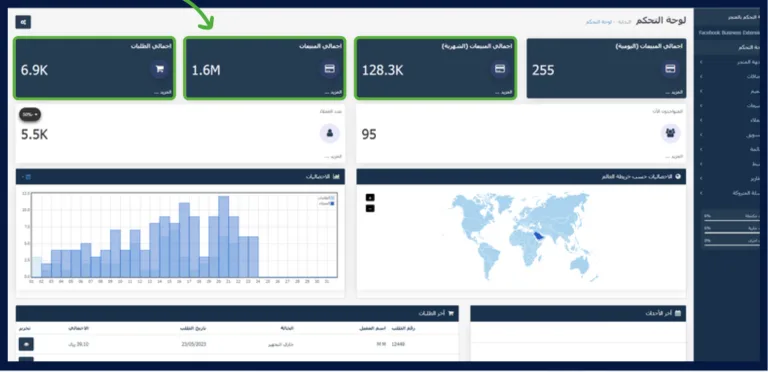Screen dimensions: 768x372
Task: Click the first 0% progress bar in sidebar
Action: [x=731, y=220]
